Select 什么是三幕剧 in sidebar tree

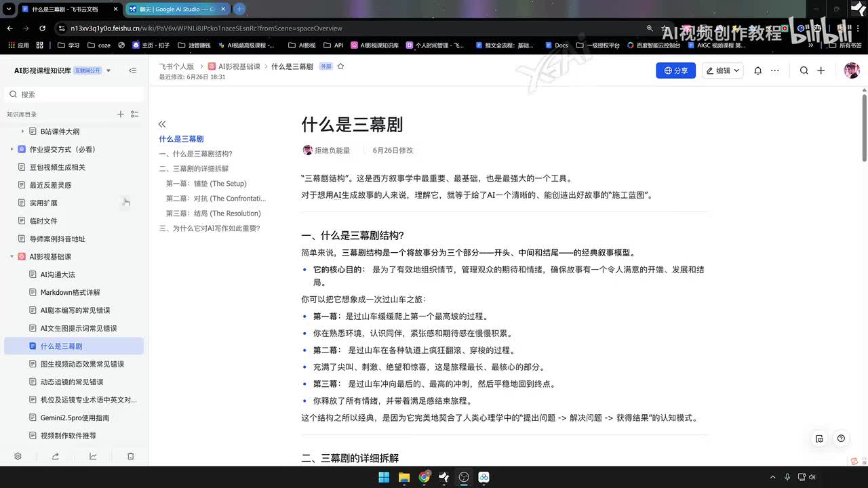point(74,346)
